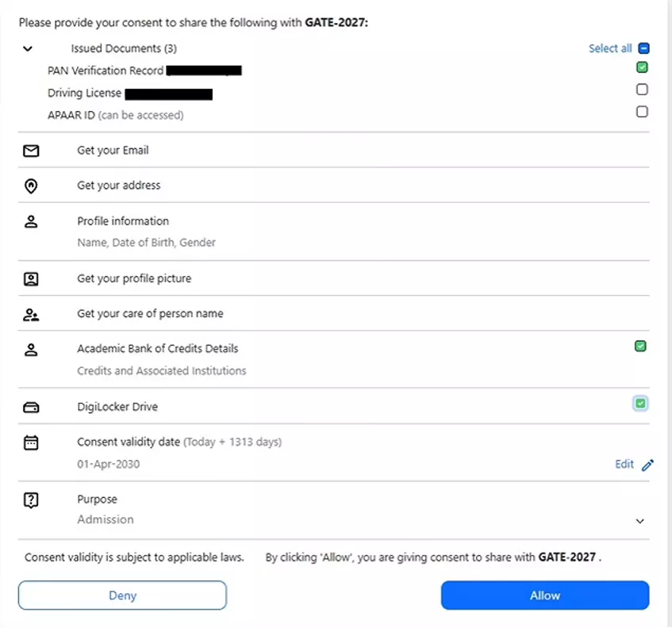Click Get your care of person name text
This screenshot has width=672, height=628.
point(150,313)
